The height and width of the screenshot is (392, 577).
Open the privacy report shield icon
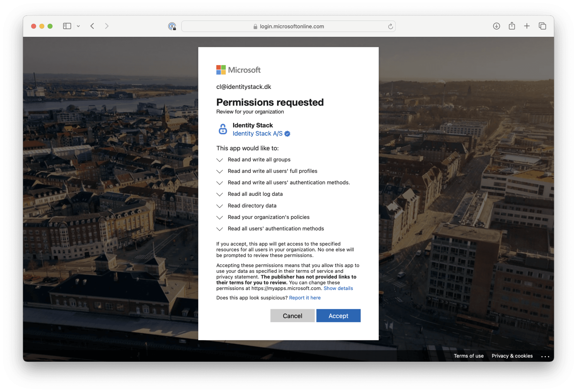pos(172,26)
